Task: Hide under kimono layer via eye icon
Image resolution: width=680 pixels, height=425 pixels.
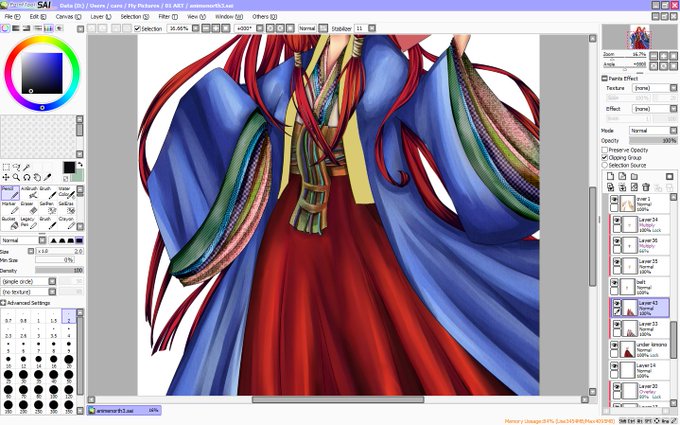Action: click(615, 345)
